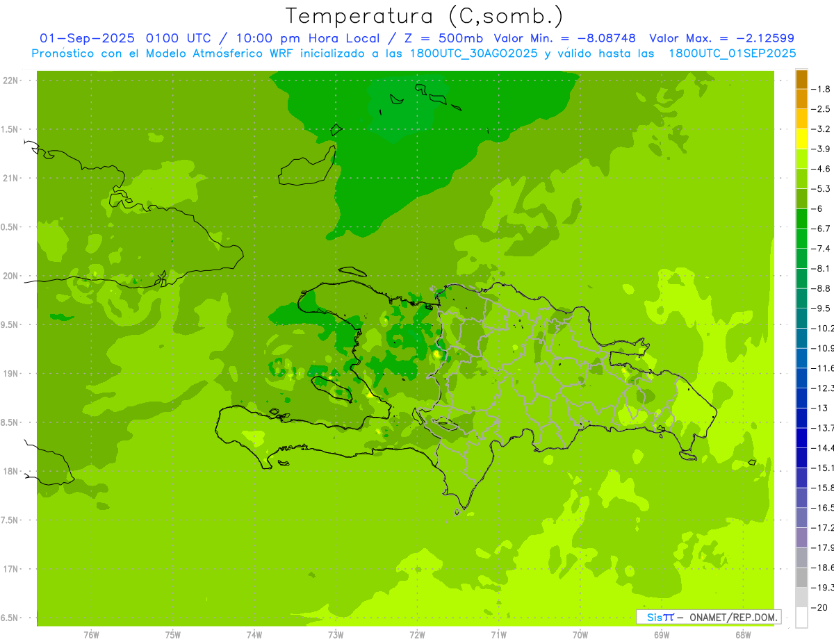Click the "68W" longitude axis label

[743, 636]
